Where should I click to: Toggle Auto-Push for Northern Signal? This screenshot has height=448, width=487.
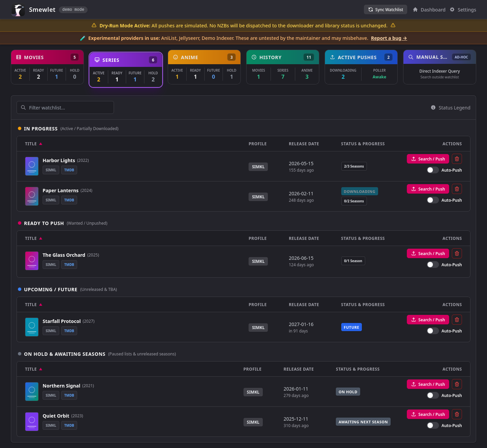click(433, 395)
